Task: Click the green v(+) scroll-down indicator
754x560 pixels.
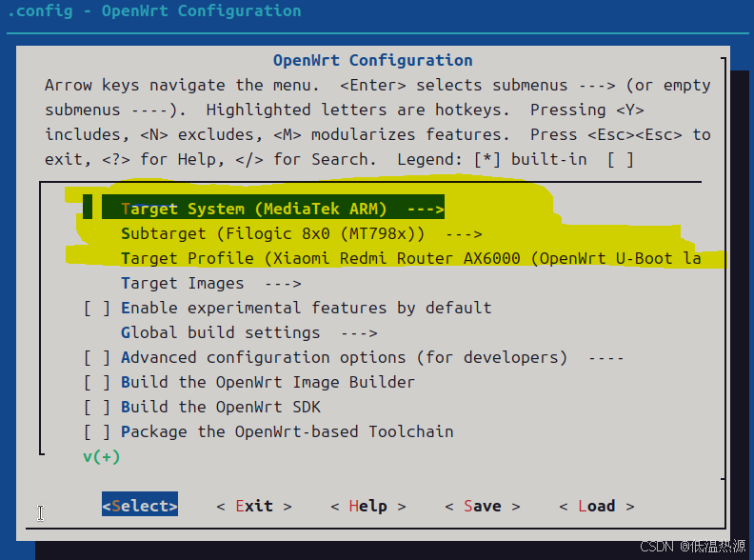Action: [101, 456]
